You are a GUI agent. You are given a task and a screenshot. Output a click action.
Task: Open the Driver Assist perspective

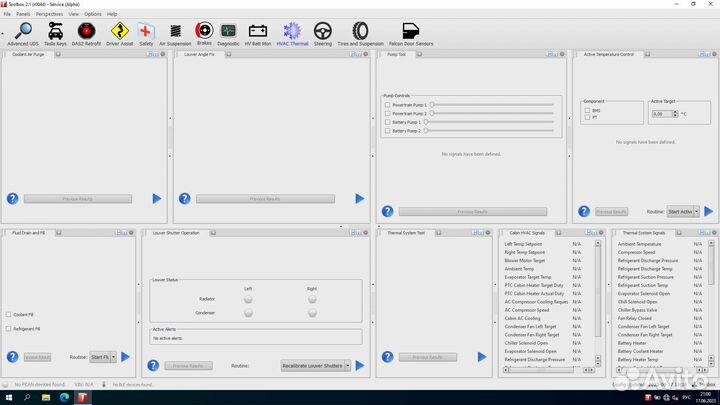119,34
